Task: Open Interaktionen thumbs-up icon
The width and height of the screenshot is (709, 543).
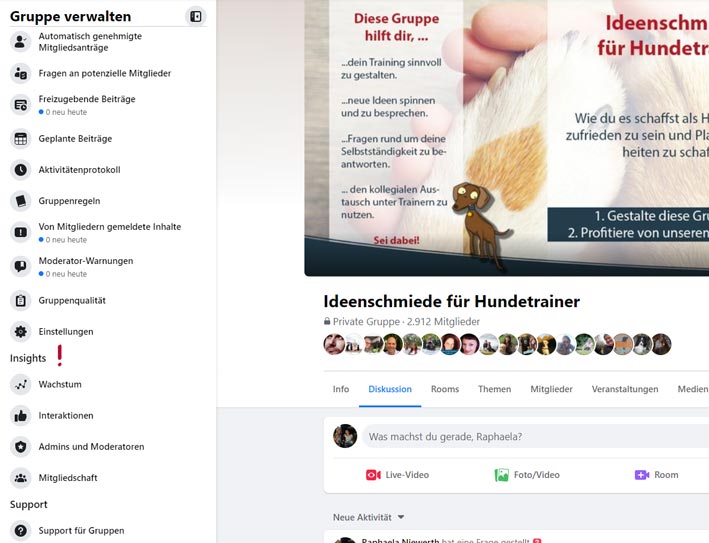Action: (20, 416)
